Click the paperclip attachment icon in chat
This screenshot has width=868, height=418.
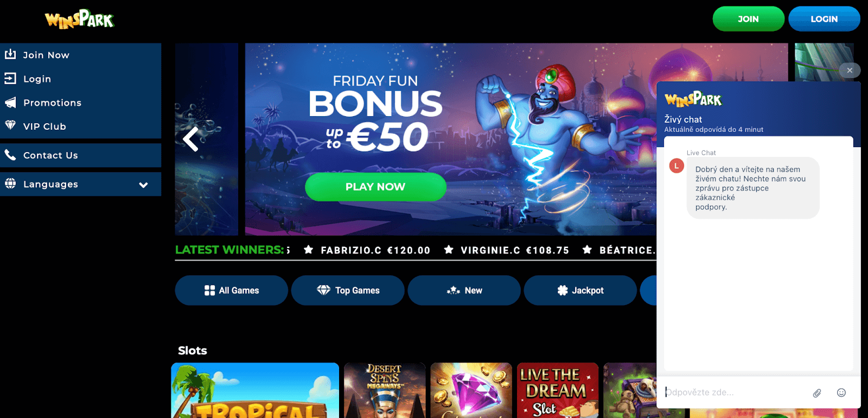tap(817, 392)
